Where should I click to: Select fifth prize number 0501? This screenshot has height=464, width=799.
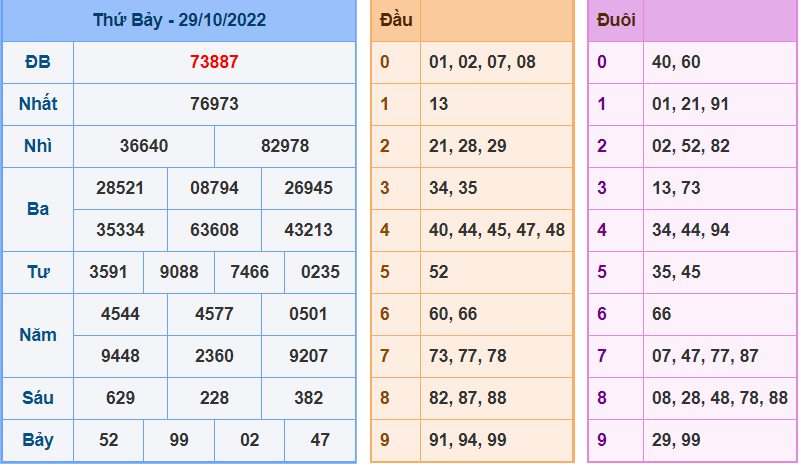308,314
